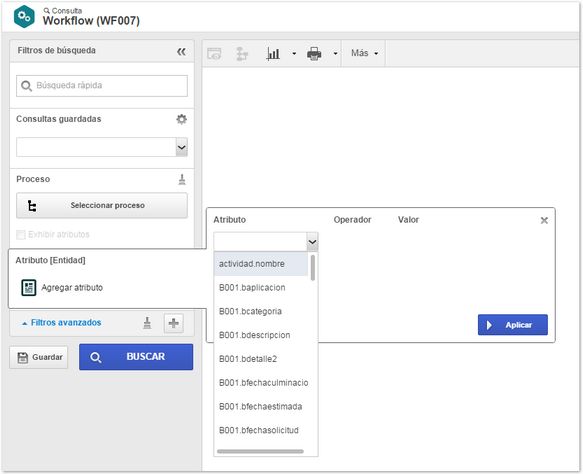Click the Aplicar button

(513, 325)
